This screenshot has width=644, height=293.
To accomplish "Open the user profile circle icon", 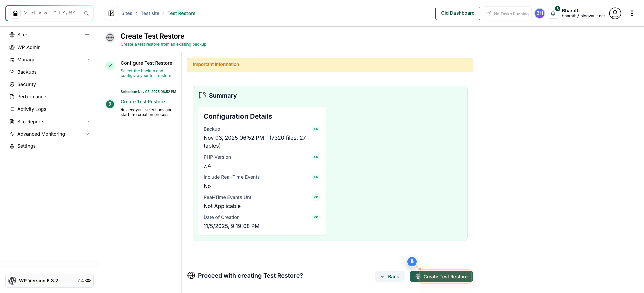I will [615, 13].
